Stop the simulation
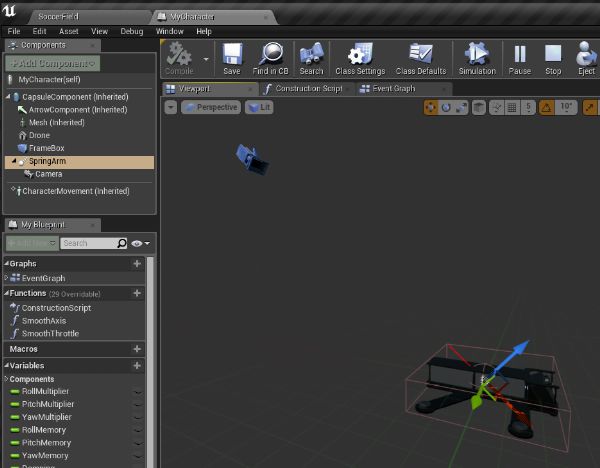600x468 pixels. click(552, 56)
